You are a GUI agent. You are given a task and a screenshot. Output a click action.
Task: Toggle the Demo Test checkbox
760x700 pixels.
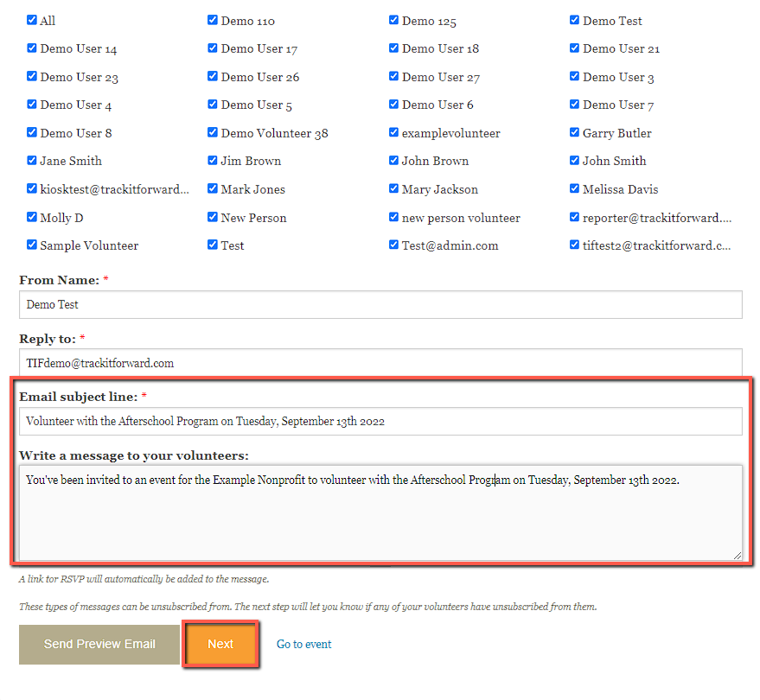pyautogui.click(x=574, y=20)
